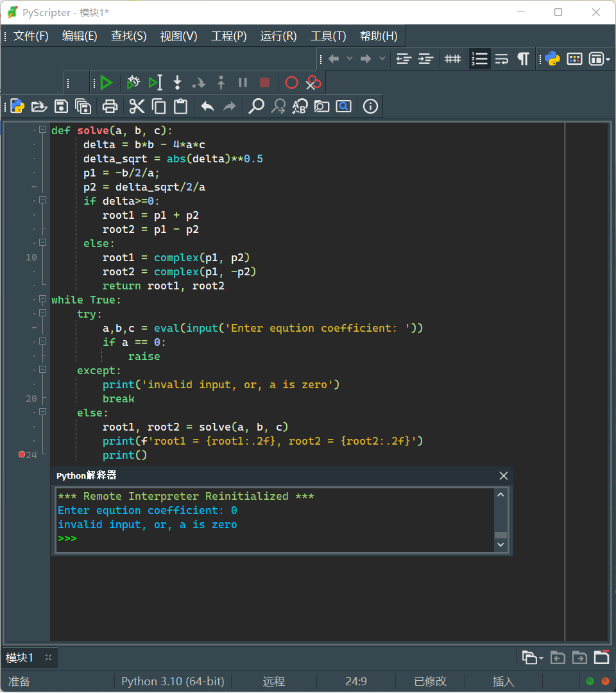Viewport: 616px width, 693px height.
Task: Collapse the while True code block
Action: pyautogui.click(x=43, y=299)
